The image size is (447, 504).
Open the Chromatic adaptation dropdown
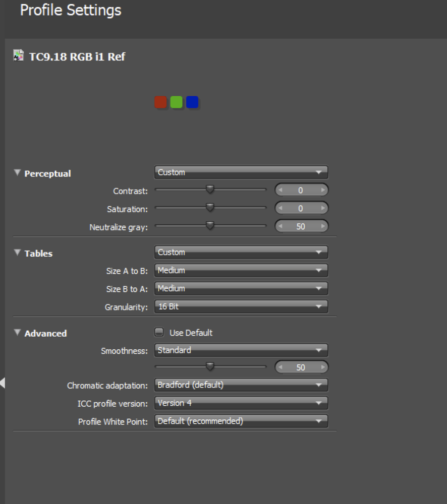(241, 385)
